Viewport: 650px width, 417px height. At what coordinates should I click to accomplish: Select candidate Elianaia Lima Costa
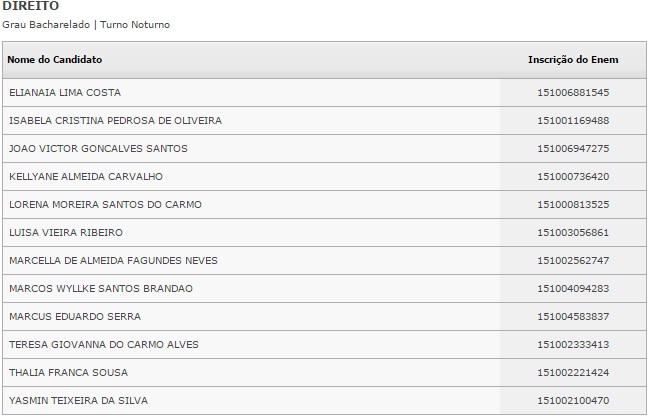coord(65,93)
